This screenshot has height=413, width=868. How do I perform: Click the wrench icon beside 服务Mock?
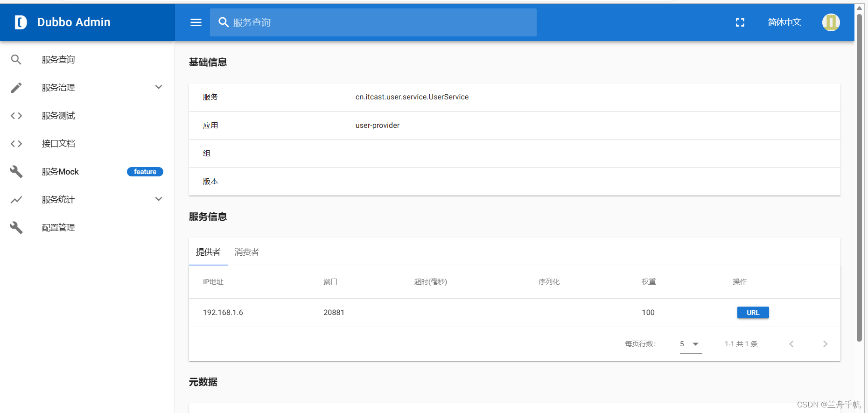[16, 171]
